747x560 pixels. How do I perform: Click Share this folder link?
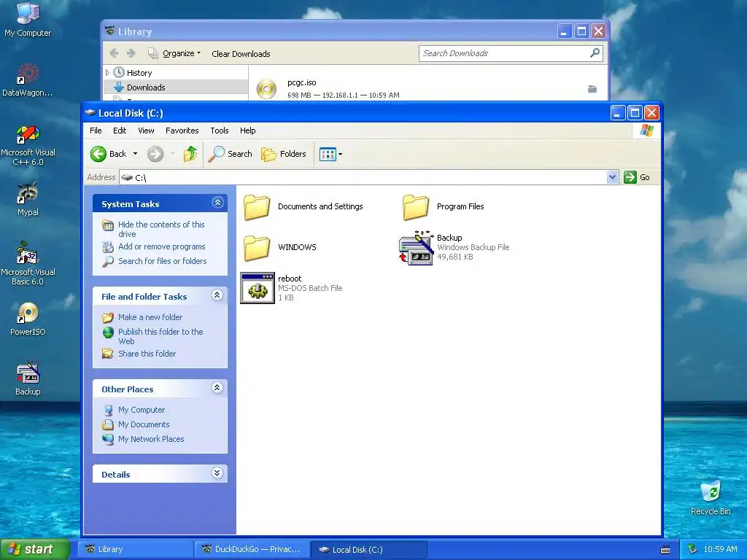pos(147,354)
